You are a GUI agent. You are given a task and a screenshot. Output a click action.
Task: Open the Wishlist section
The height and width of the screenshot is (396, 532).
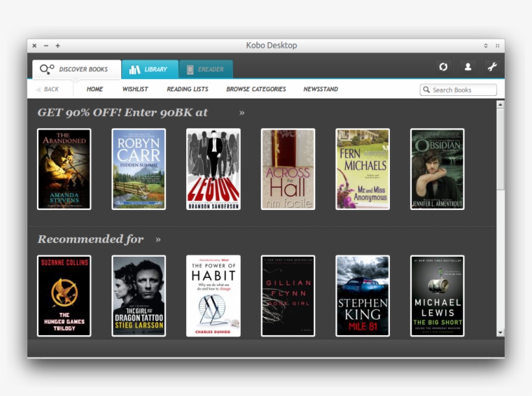point(135,89)
